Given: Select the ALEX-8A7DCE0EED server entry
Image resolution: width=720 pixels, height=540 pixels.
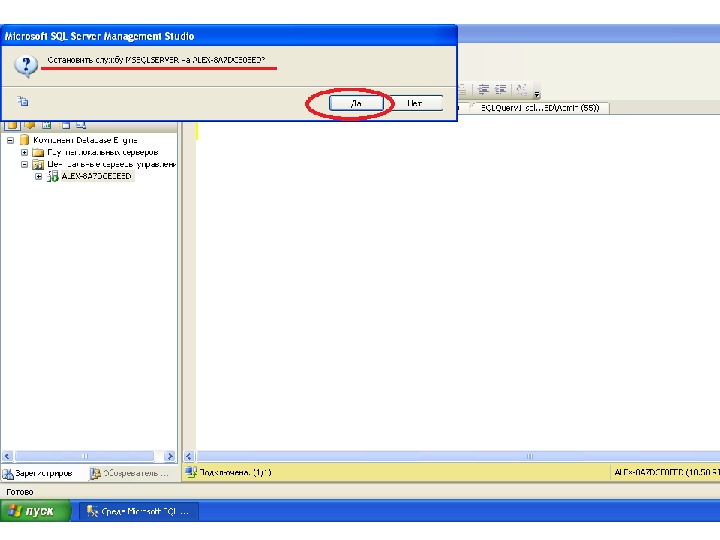Looking at the screenshot, I should pos(96,176).
